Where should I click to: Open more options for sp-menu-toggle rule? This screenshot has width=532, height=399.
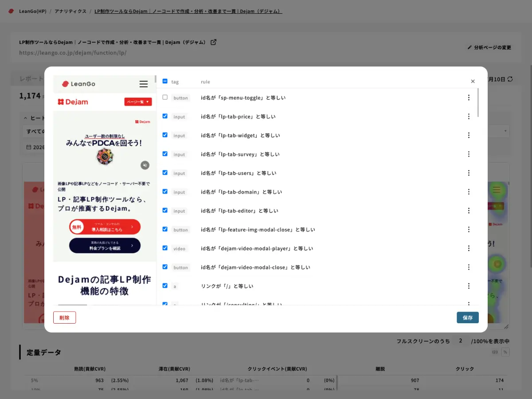[469, 98]
